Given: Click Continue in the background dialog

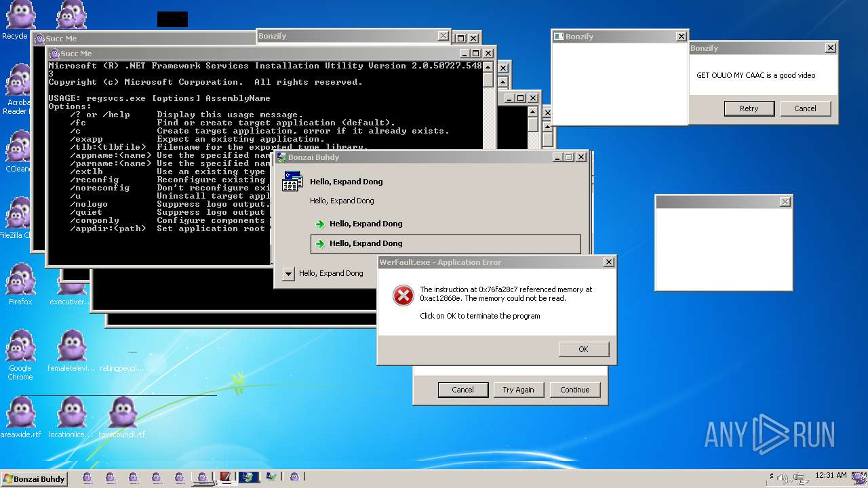Looking at the screenshot, I should (574, 390).
